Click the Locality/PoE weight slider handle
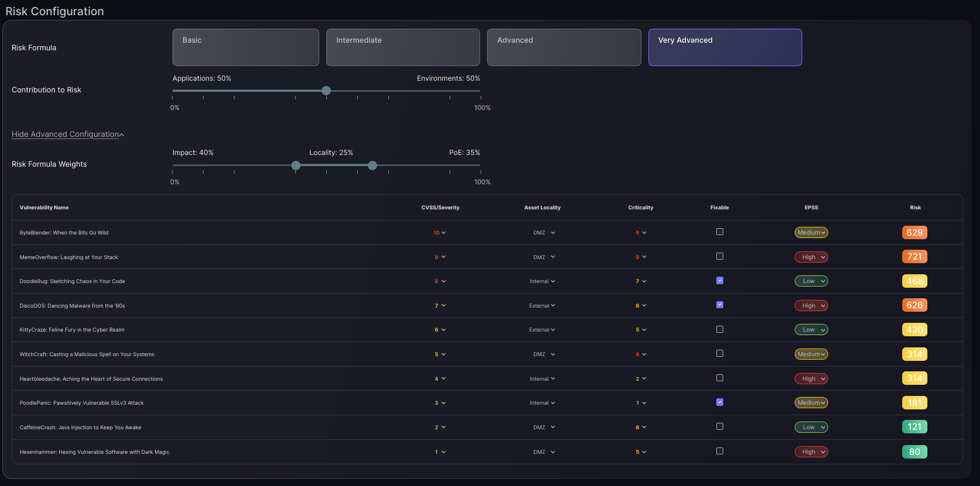This screenshot has width=980, height=486. point(372,166)
